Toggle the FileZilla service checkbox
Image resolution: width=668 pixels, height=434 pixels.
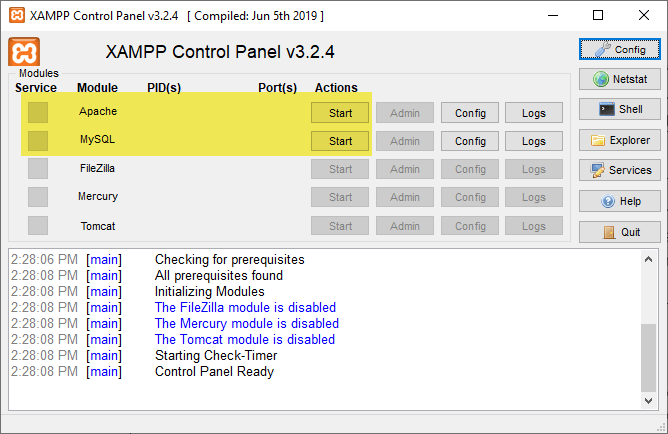(38, 169)
